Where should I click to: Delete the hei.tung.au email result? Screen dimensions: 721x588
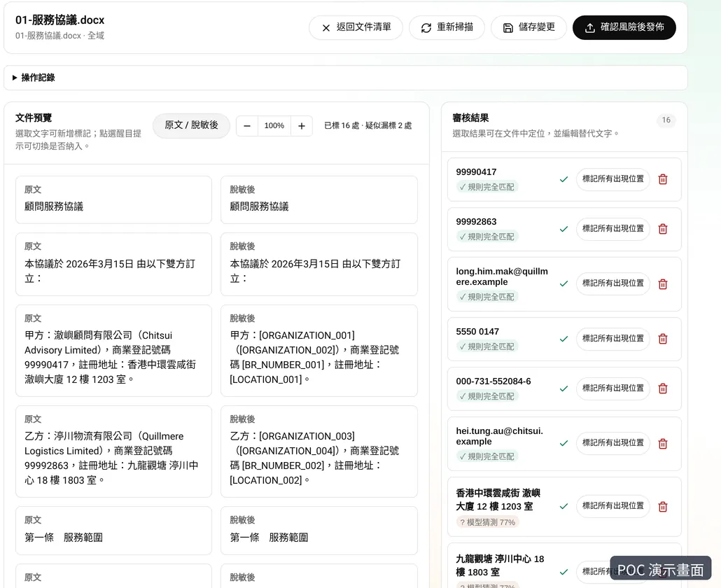click(663, 444)
